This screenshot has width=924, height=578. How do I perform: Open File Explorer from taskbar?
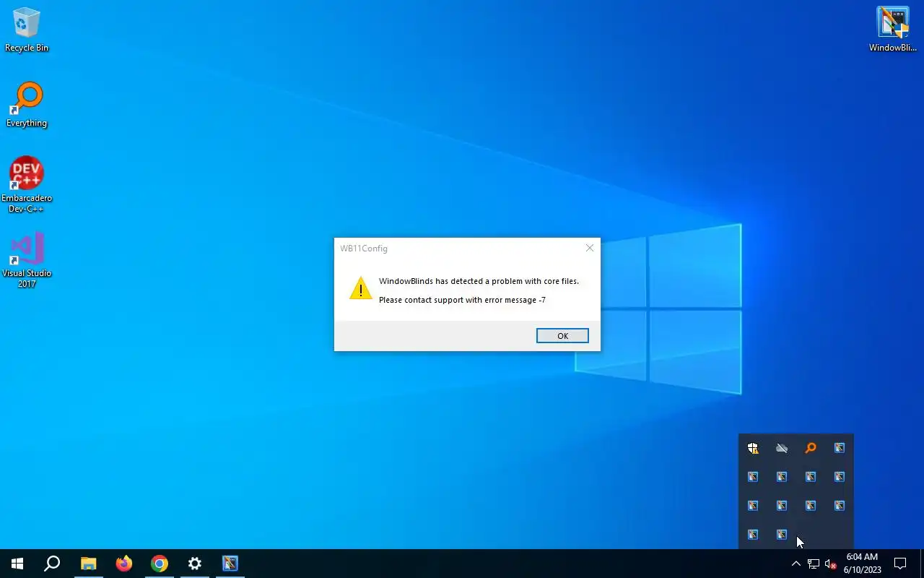88,564
